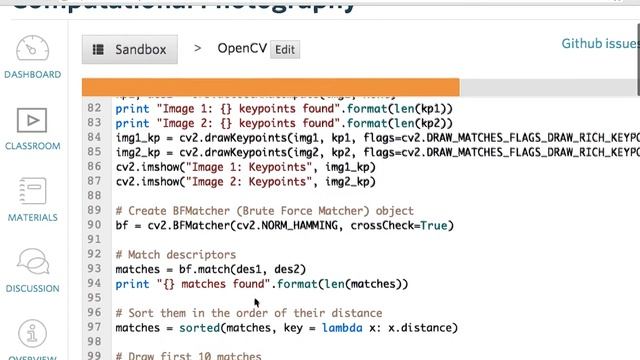
Task: Click the print "Image 1: {} keypoints found" line
Action: (x=284, y=109)
